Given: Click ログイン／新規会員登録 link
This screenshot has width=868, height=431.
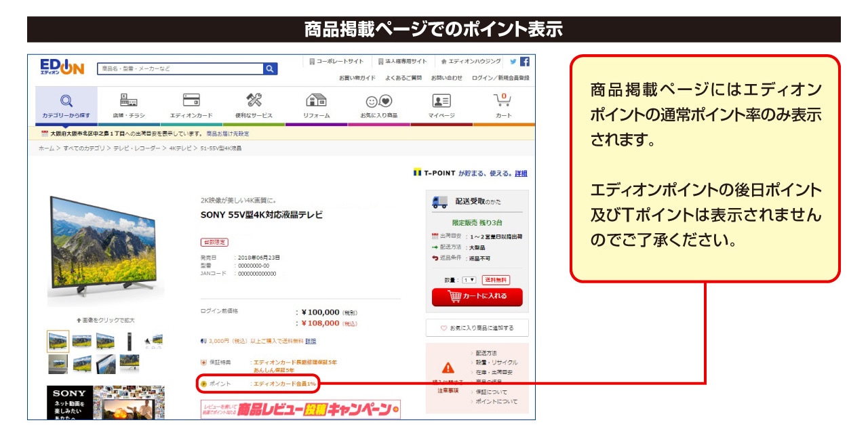Looking at the screenshot, I should [500, 78].
